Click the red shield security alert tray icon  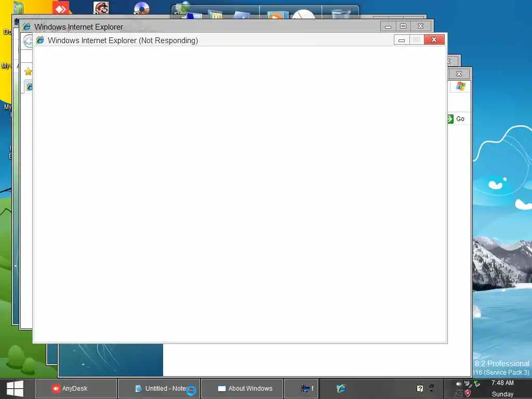click(x=468, y=393)
